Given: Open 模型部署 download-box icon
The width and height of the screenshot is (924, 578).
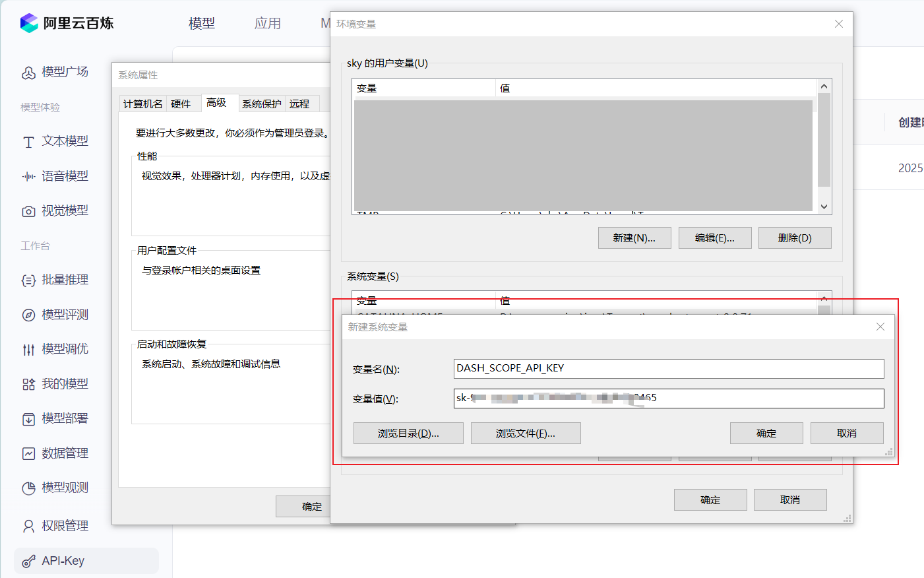Looking at the screenshot, I should pyautogui.click(x=28, y=419).
